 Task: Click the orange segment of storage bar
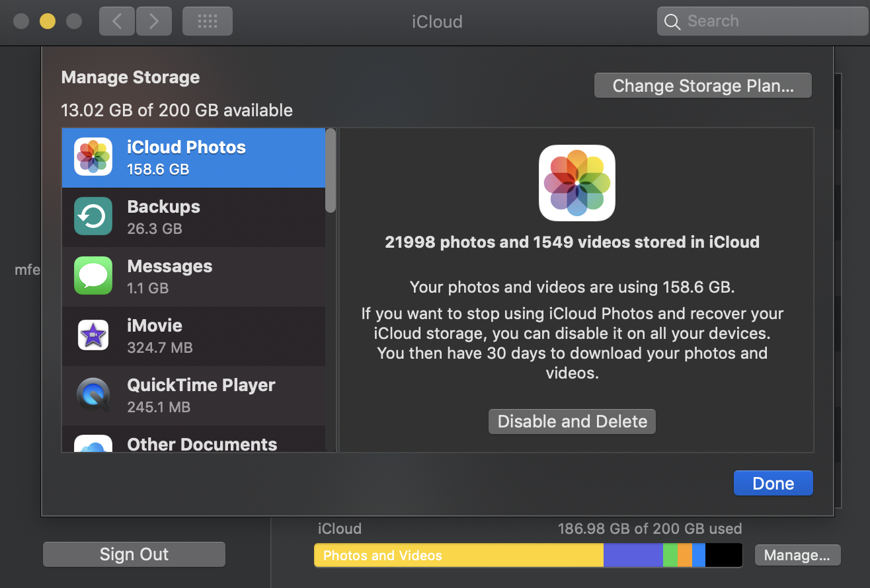pyautogui.click(x=685, y=555)
